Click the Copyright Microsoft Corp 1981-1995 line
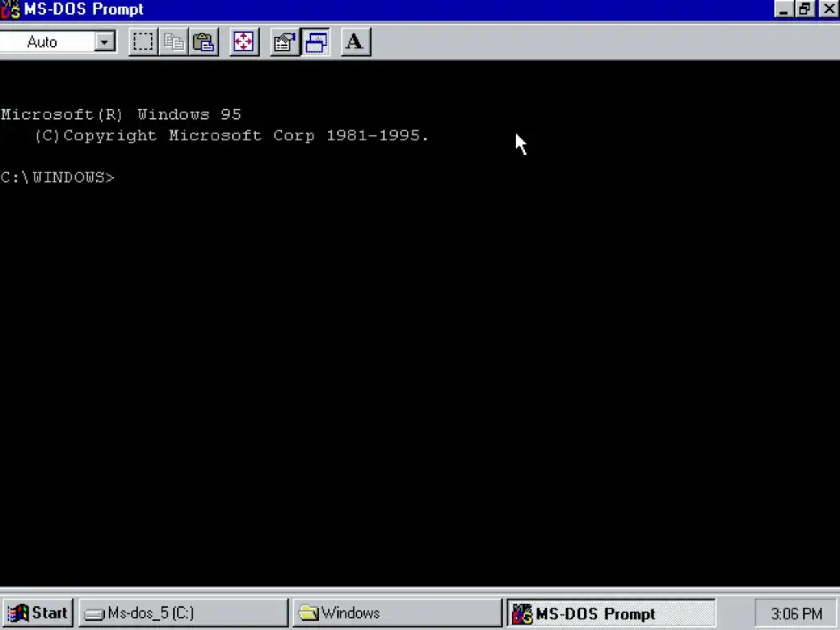 231,135
